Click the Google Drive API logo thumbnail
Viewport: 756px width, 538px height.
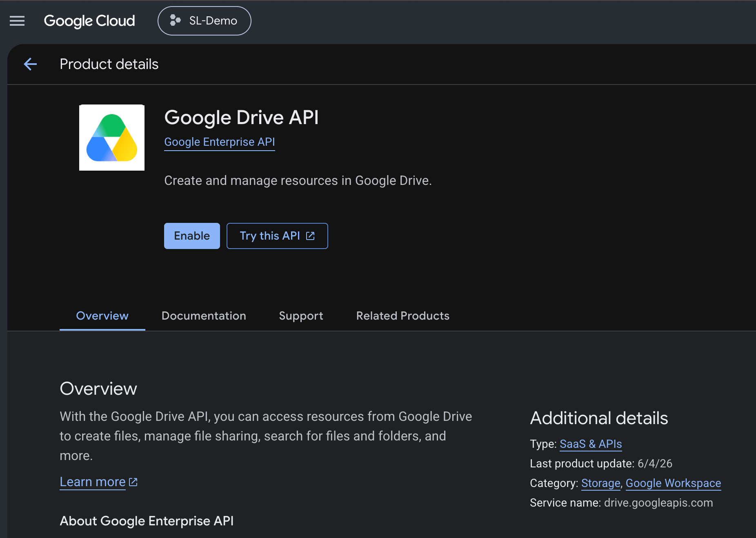click(x=112, y=138)
